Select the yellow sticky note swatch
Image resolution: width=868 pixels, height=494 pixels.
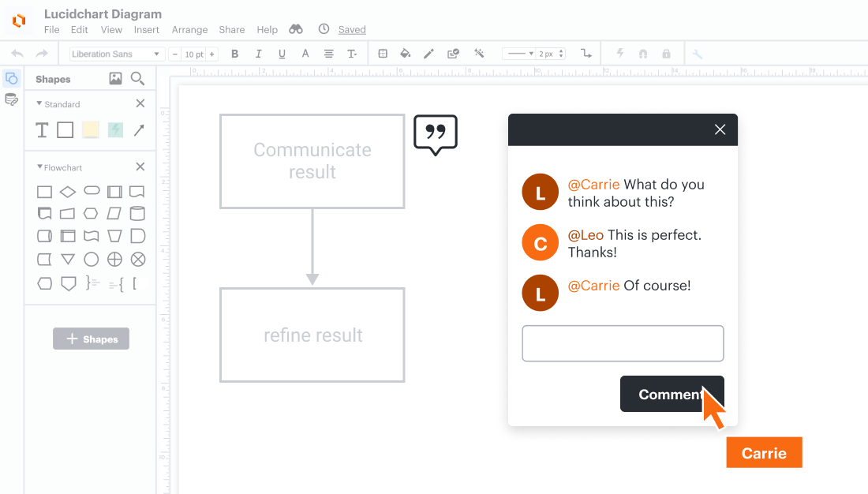91,130
